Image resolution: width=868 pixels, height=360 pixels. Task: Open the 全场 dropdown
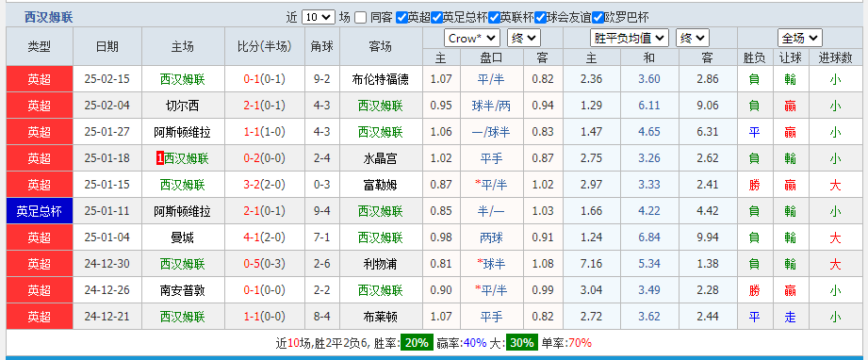pos(799,39)
